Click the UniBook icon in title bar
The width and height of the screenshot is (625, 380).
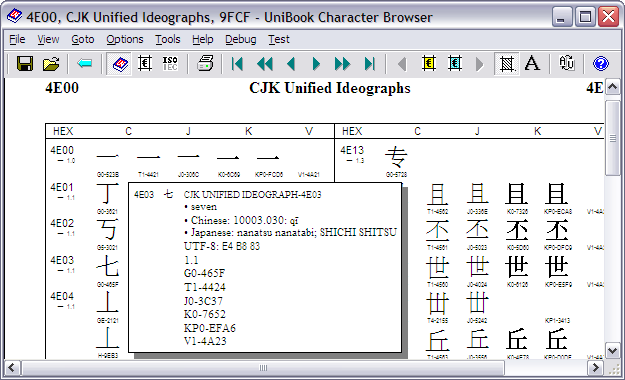tap(15, 17)
